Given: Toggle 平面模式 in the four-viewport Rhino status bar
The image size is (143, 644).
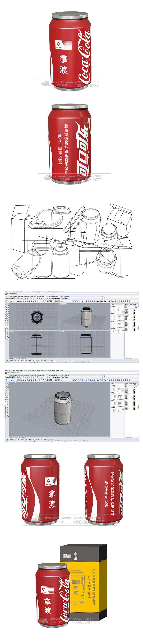Looking at the screenshot, I should pyautogui.click(x=57, y=362).
